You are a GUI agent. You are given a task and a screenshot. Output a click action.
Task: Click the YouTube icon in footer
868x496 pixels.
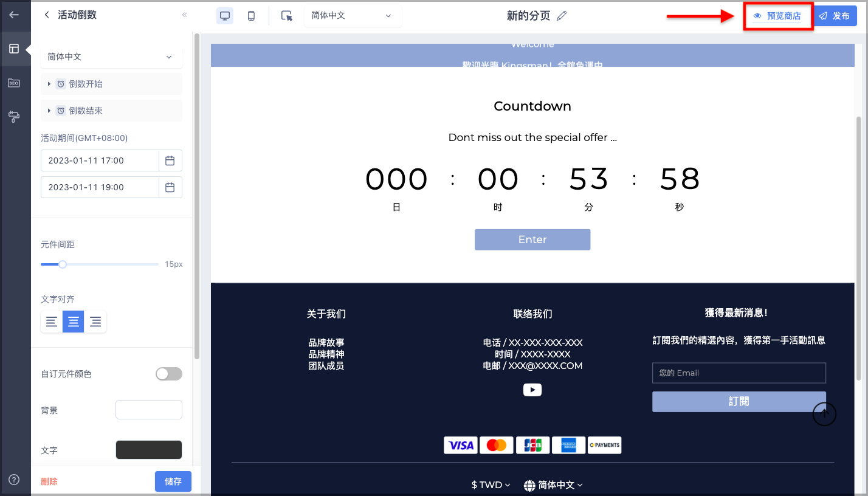tap(532, 390)
